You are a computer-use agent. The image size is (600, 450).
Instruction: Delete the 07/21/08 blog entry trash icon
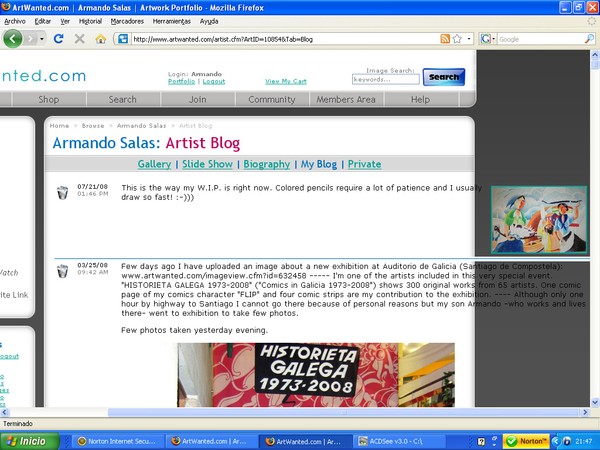62,192
